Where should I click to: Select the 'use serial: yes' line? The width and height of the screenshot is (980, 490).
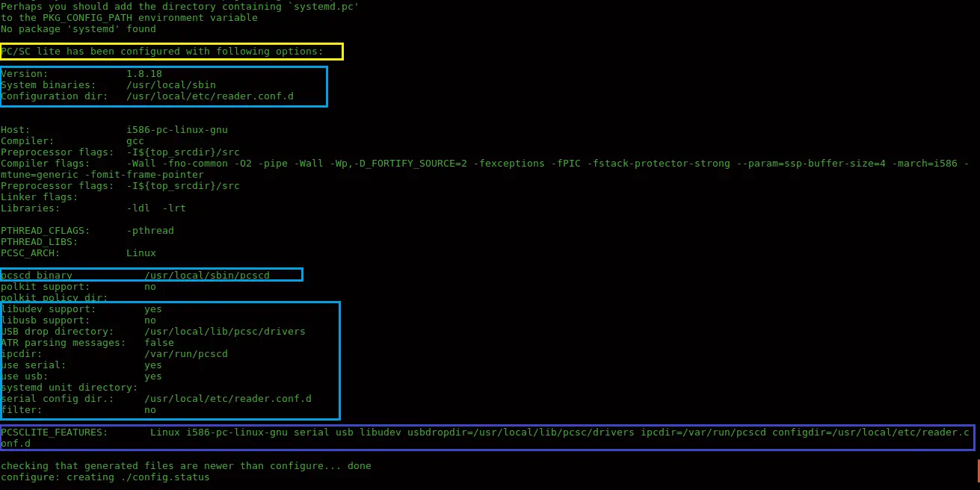(x=81, y=365)
